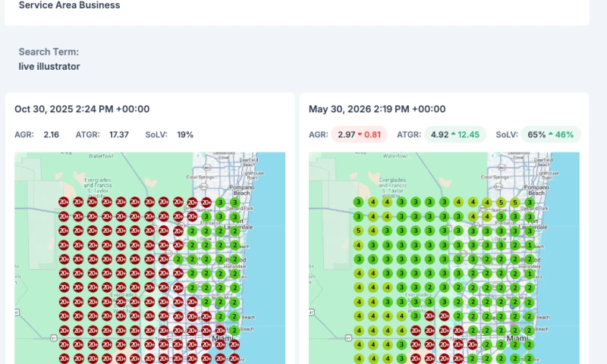Select the 'live illustrator' search term text
The width and height of the screenshot is (607, 364).
coord(49,67)
